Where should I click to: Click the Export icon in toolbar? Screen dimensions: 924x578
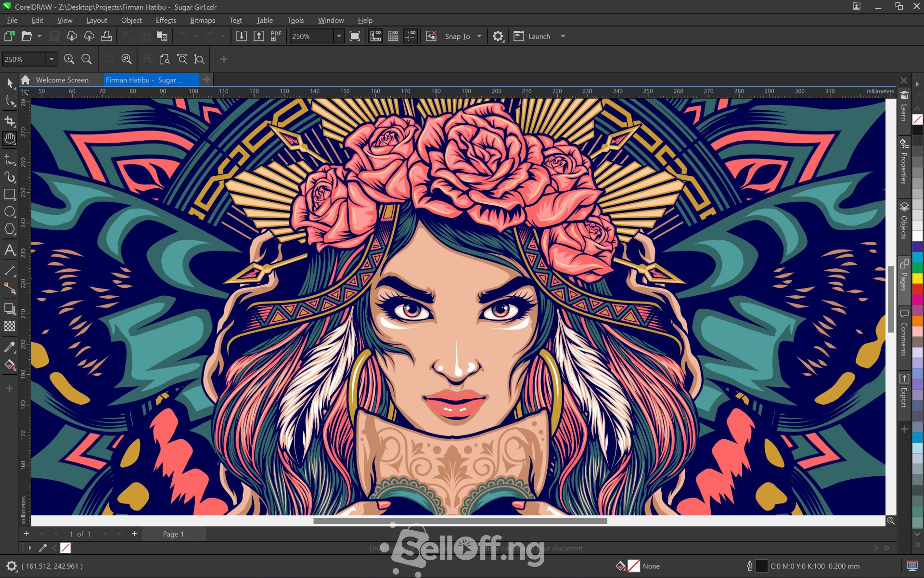[x=258, y=36]
